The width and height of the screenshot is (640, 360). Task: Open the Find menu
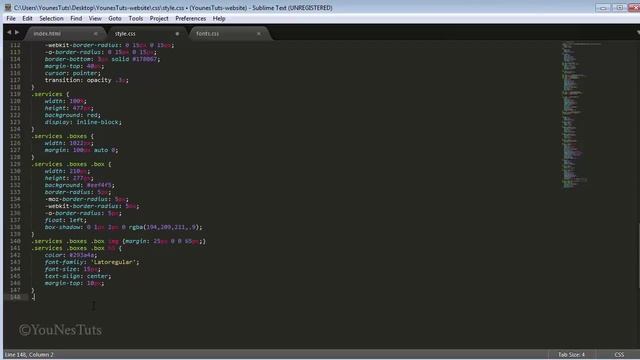(x=76, y=18)
